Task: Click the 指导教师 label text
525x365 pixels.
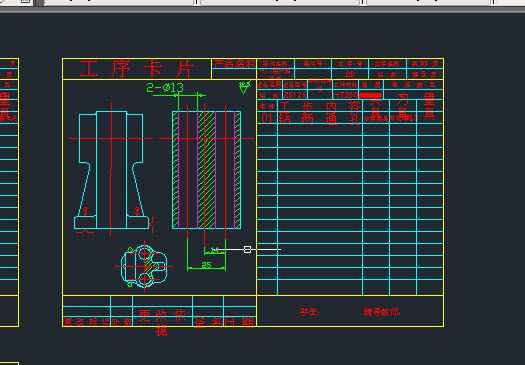Action: click(382, 312)
